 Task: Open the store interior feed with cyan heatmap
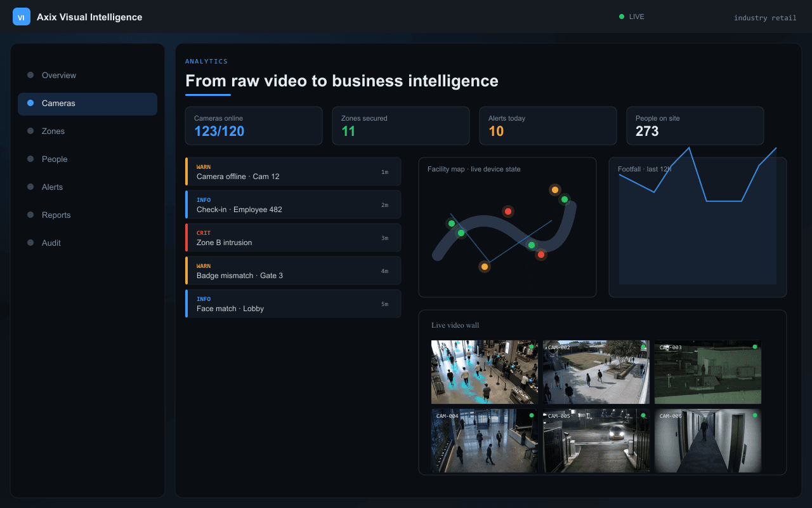485,372
